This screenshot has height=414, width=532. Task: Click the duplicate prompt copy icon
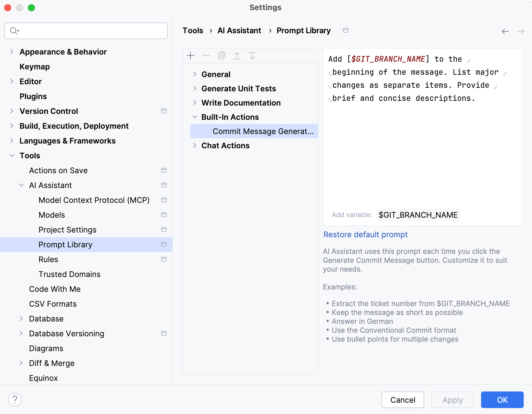pos(221,56)
